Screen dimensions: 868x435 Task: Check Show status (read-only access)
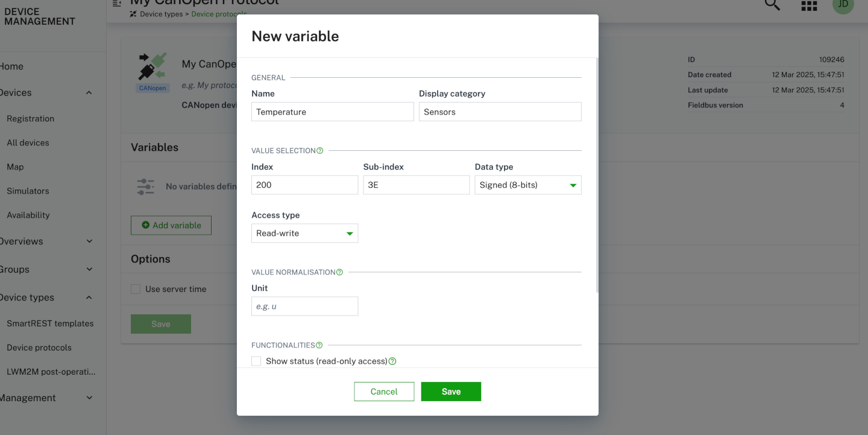click(x=256, y=361)
